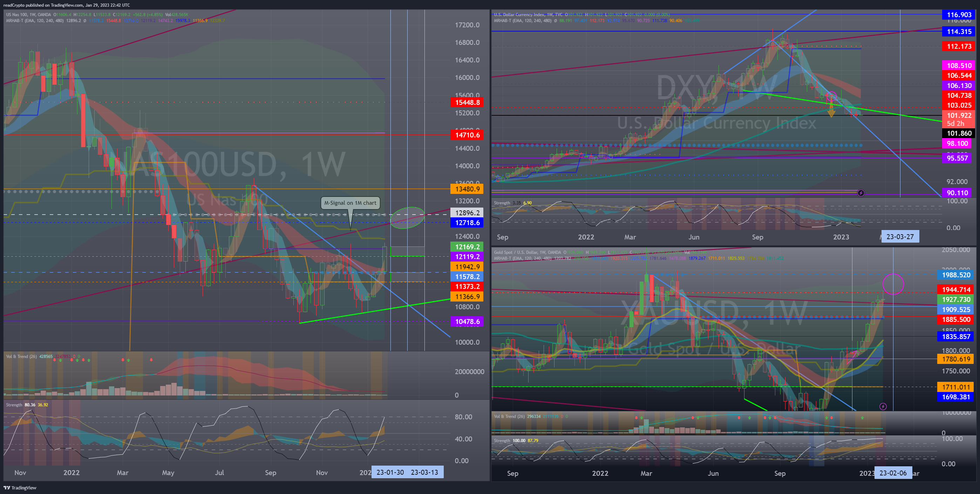Click the TradingView logo at bottom left
This screenshot has height=494, width=980.
20,488
